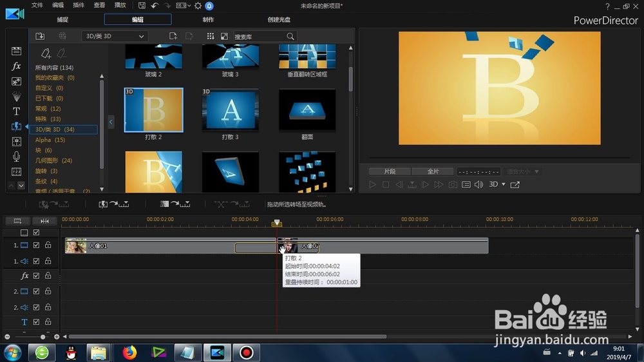The image size is (644, 362).
Task: Click the blue notification bell icon
Action: [209, 6]
